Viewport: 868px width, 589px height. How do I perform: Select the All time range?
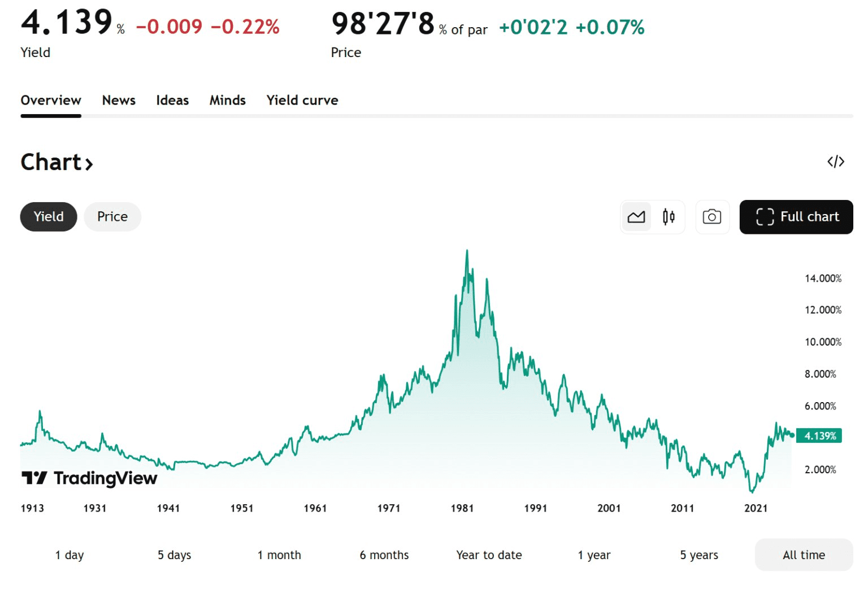[803, 555]
